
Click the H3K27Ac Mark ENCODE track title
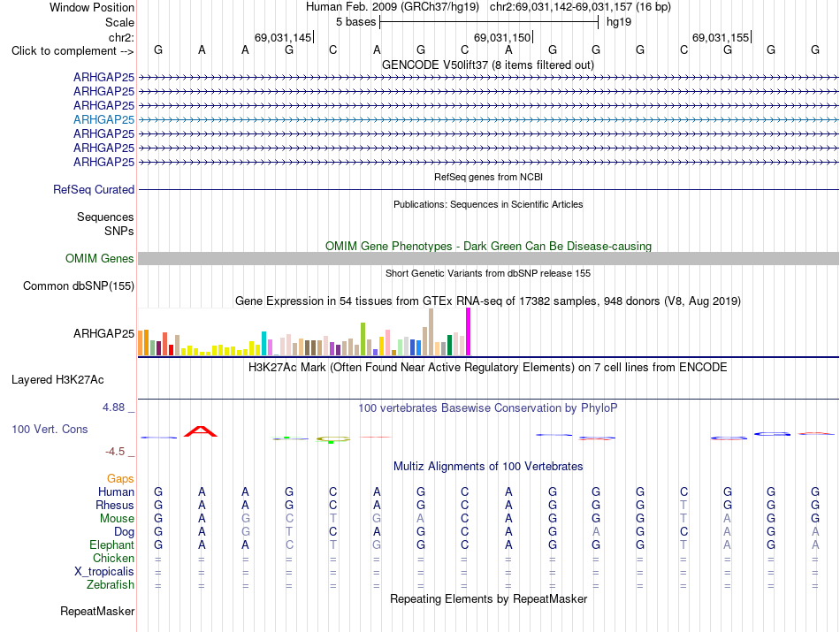pyautogui.click(x=488, y=368)
